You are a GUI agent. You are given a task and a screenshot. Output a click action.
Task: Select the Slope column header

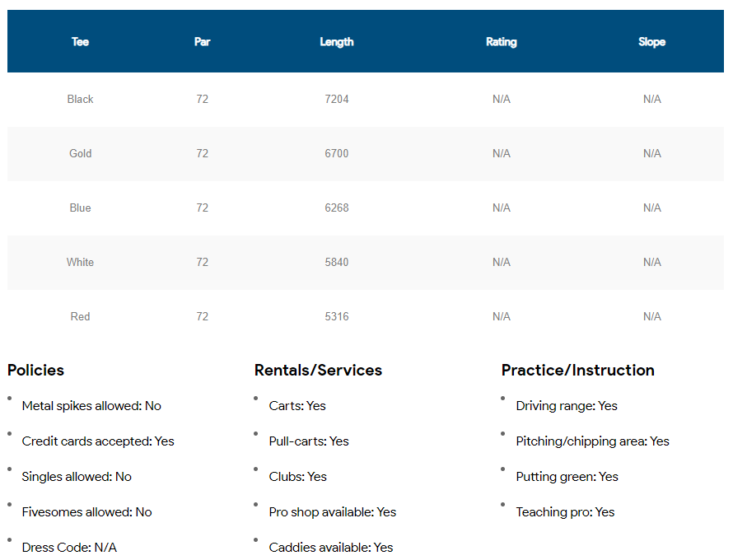(651, 42)
